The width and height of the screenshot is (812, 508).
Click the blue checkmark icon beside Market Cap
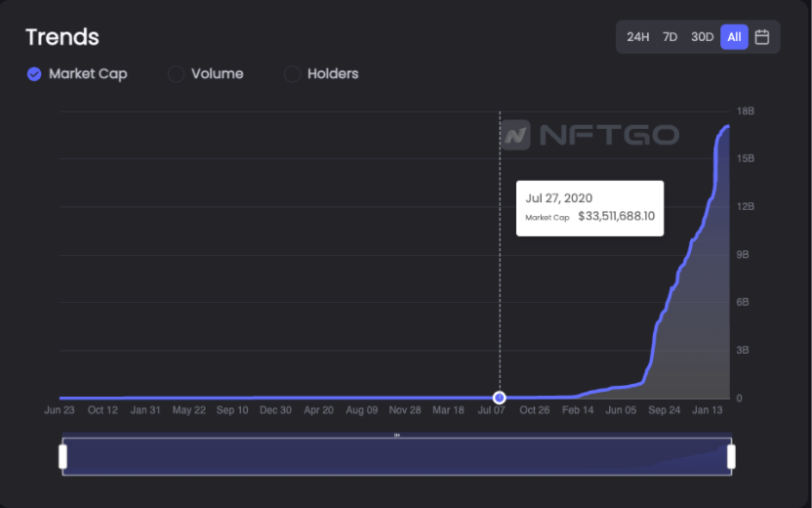(x=34, y=74)
